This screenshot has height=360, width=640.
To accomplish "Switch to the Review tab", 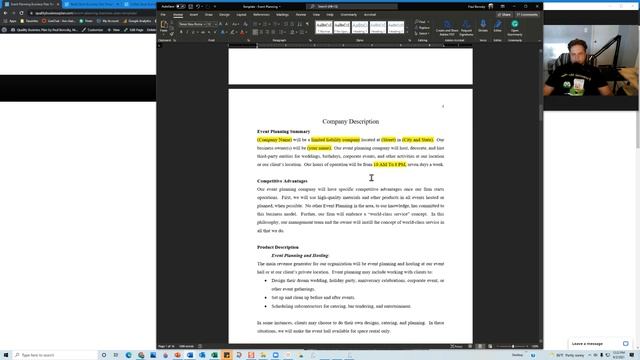I will point(301,15).
